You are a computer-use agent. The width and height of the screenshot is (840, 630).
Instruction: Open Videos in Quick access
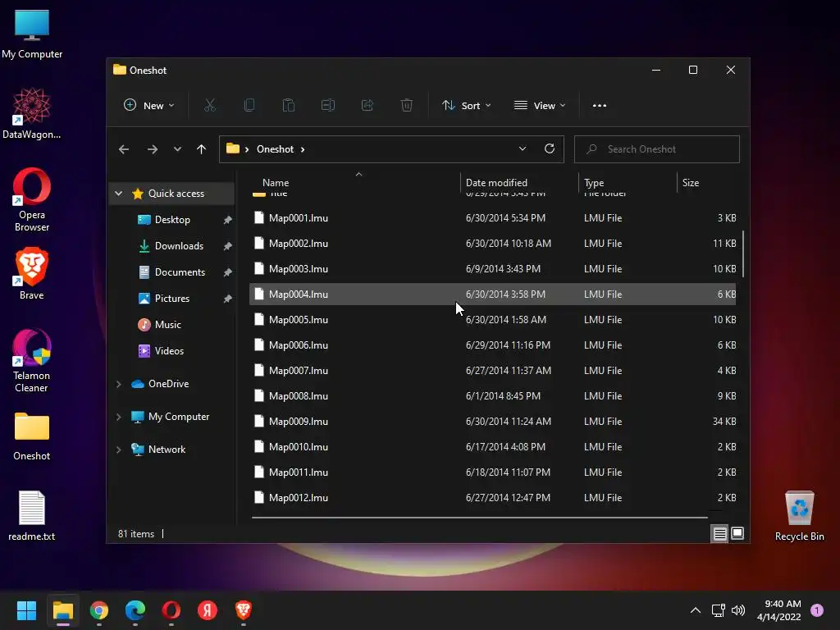coord(169,351)
